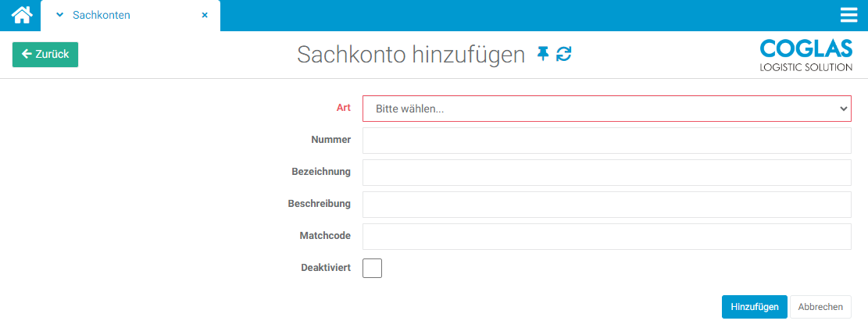868x335 pixels.
Task: Click into the Bezeichnung field
Action: [606, 173]
